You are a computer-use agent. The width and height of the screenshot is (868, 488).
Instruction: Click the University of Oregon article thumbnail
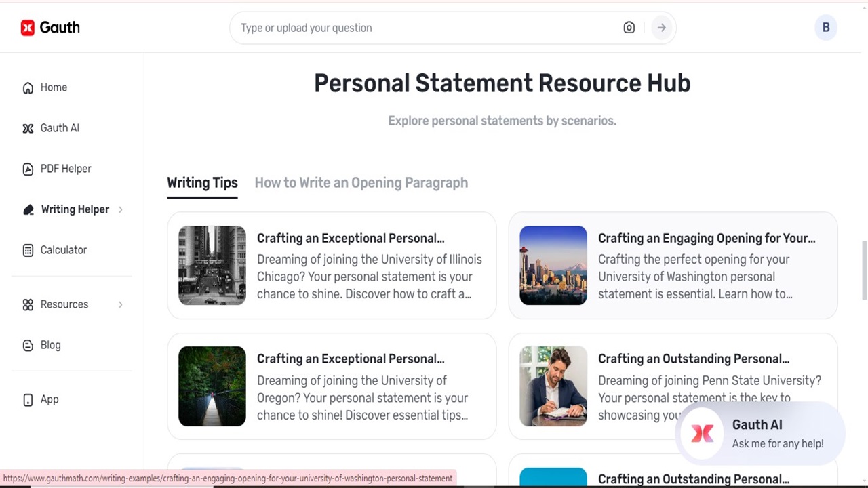(212, 386)
